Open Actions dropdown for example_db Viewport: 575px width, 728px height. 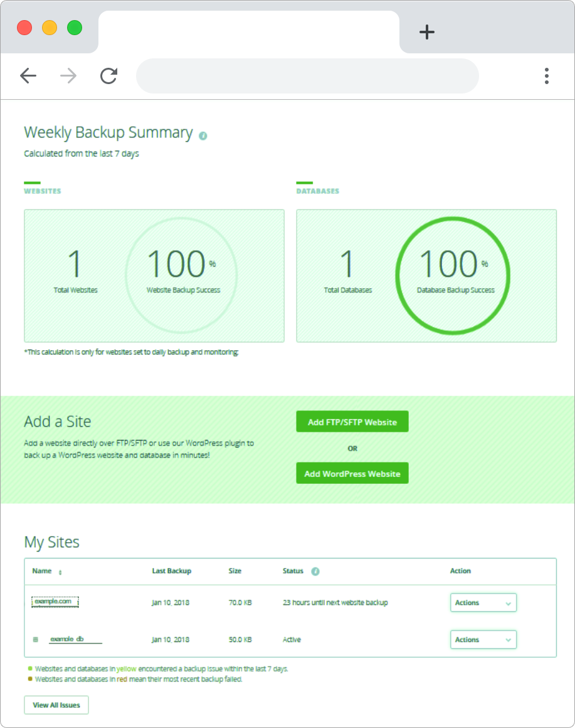click(483, 640)
